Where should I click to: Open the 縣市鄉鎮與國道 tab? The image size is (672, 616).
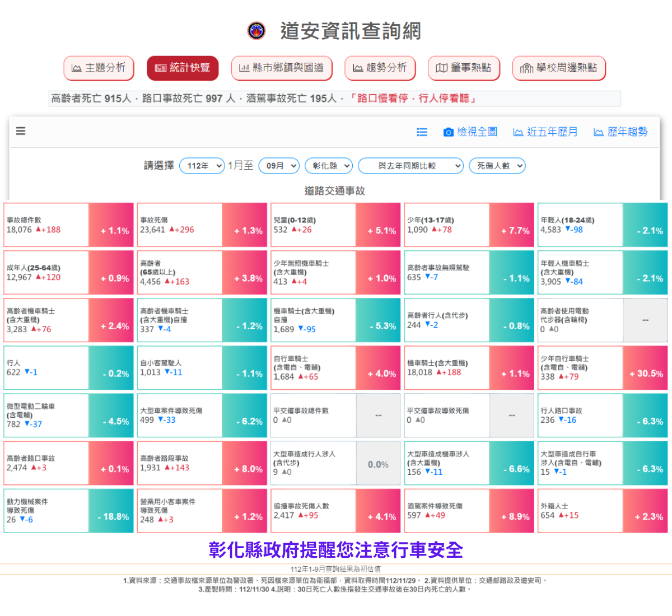click(x=282, y=68)
